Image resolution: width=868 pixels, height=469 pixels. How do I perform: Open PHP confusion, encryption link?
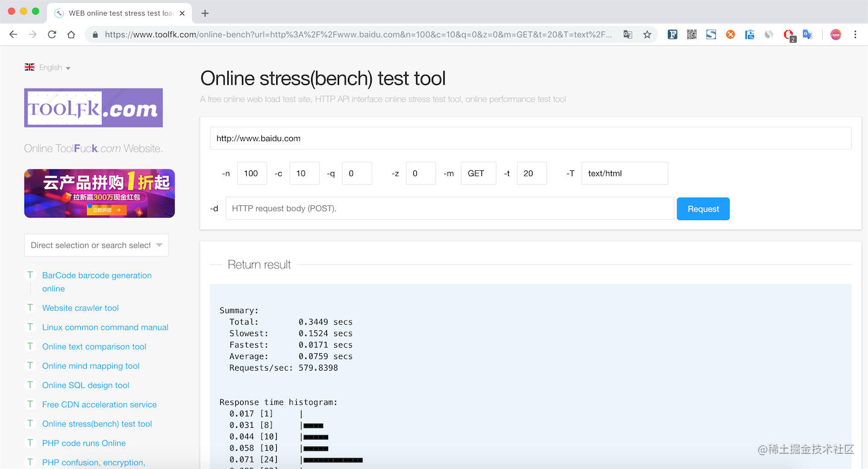[x=93, y=462]
